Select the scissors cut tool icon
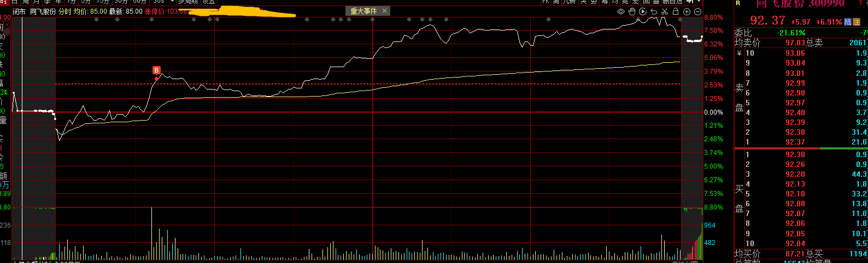Viewport: 868px width, 263px height. point(665,11)
